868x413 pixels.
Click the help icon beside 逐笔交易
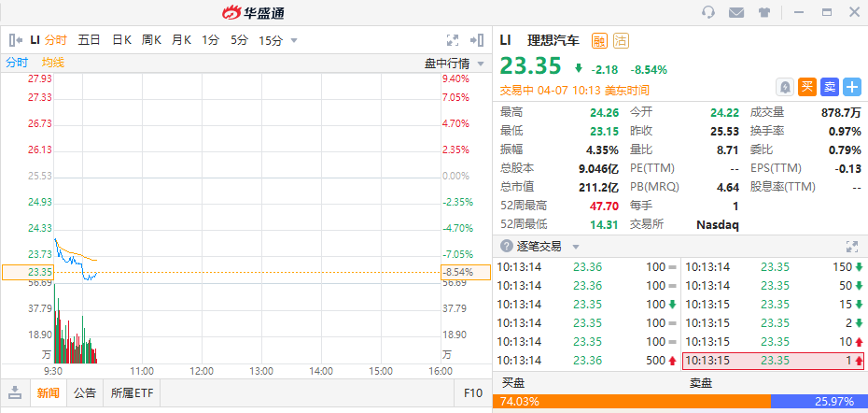[506, 247]
